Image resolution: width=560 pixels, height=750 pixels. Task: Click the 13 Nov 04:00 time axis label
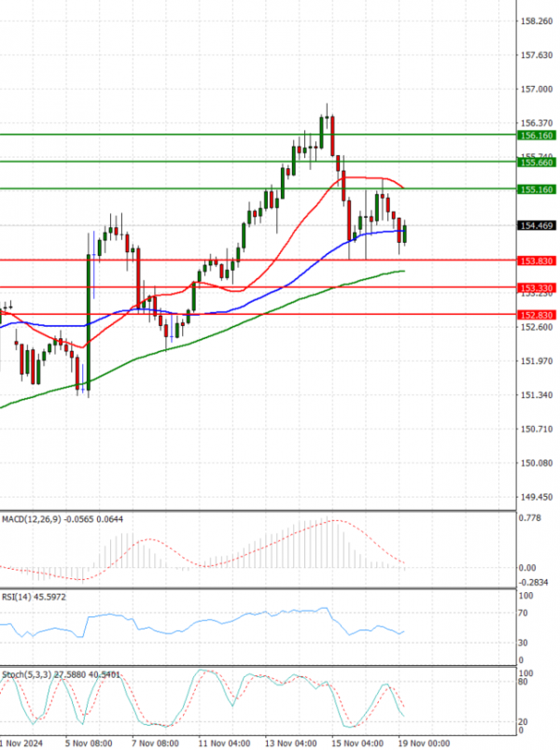pyautogui.click(x=293, y=743)
